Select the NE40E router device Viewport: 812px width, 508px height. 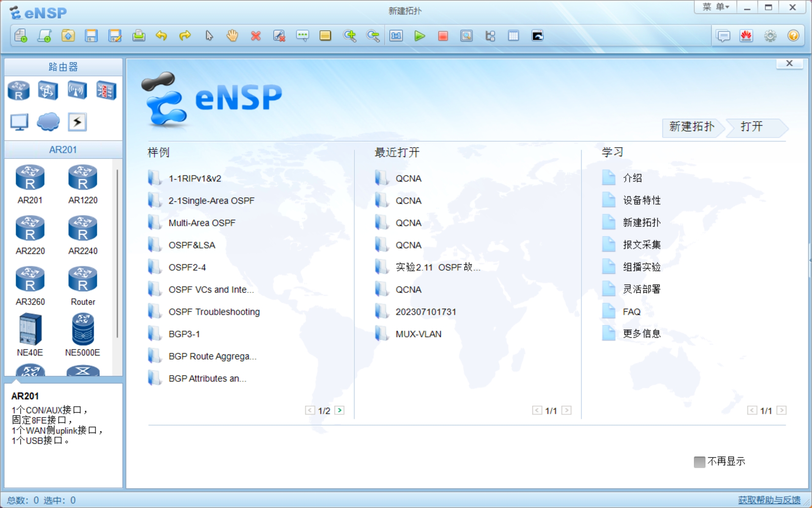point(30,335)
